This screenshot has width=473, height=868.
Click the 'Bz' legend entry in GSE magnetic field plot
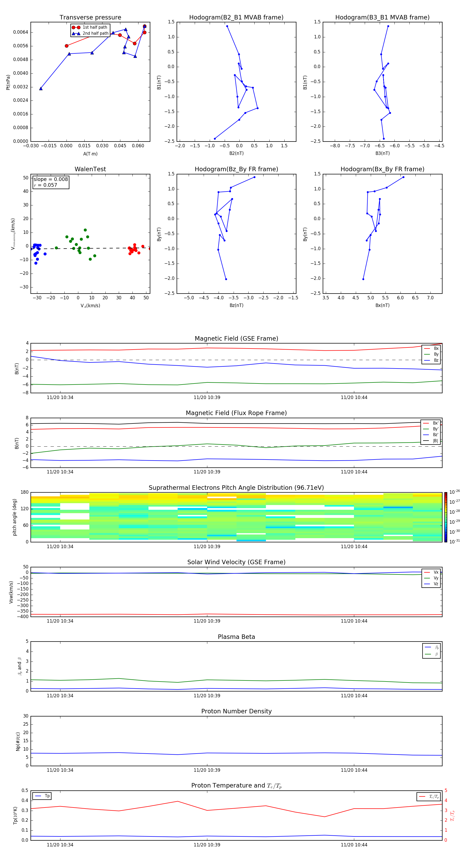[x=431, y=360]
